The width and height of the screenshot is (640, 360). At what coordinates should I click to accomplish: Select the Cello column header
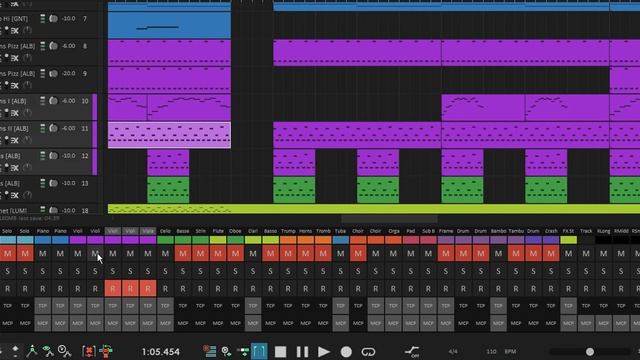click(x=165, y=231)
